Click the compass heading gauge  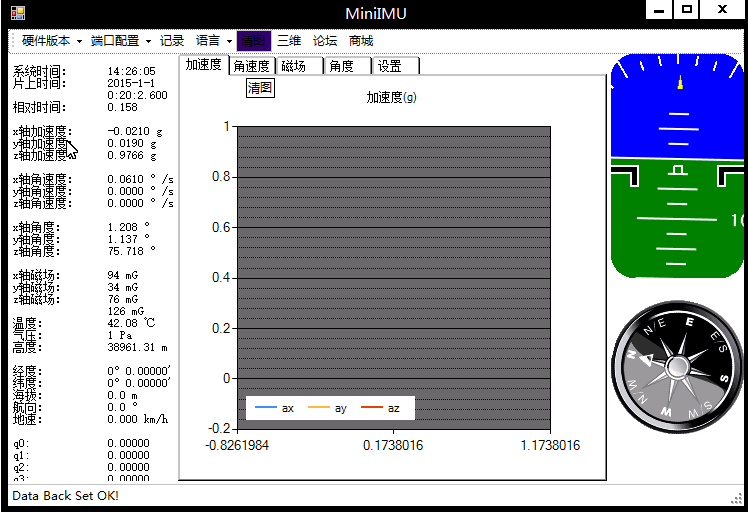pyautogui.click(x=677, y=366)
